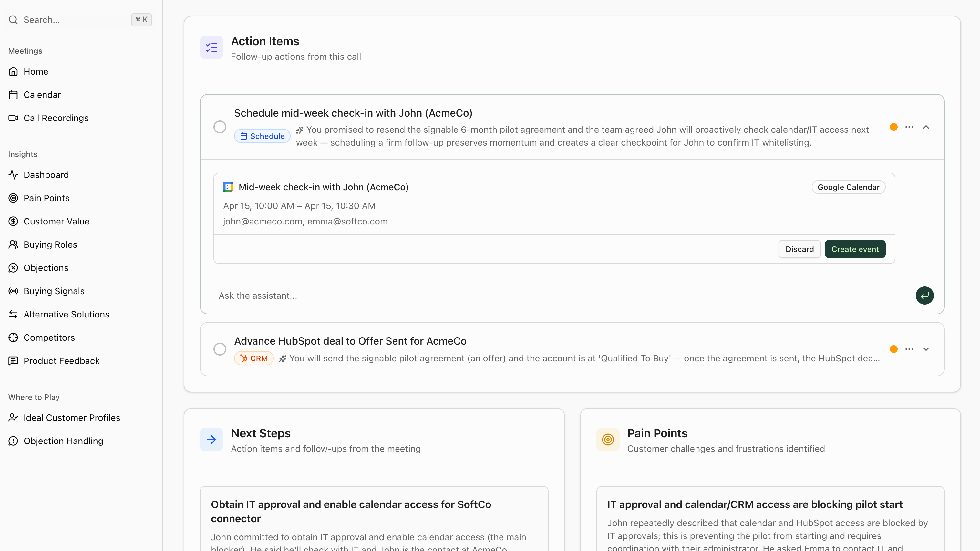
Task: Click the Pain Points target card icon
Action: point(608,440)
